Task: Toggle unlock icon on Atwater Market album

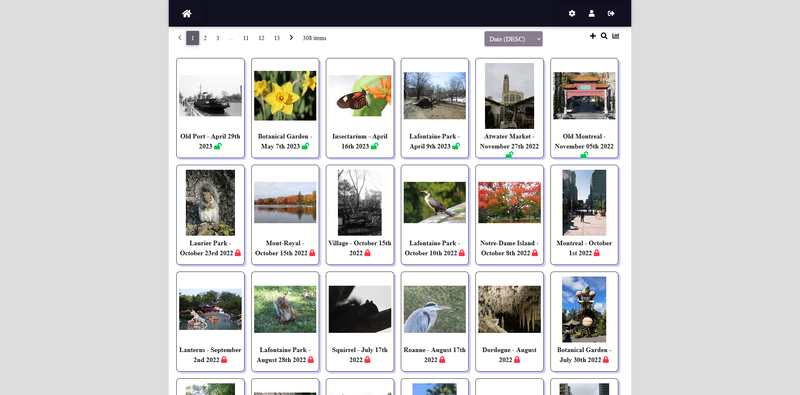Action: (509, 155)
